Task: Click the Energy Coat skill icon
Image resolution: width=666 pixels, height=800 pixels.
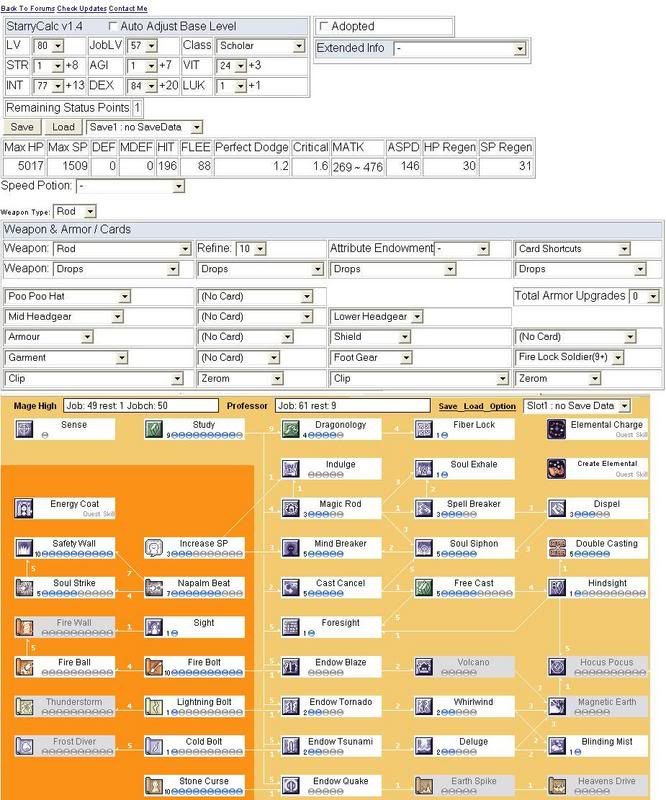Action: (27, 508)
